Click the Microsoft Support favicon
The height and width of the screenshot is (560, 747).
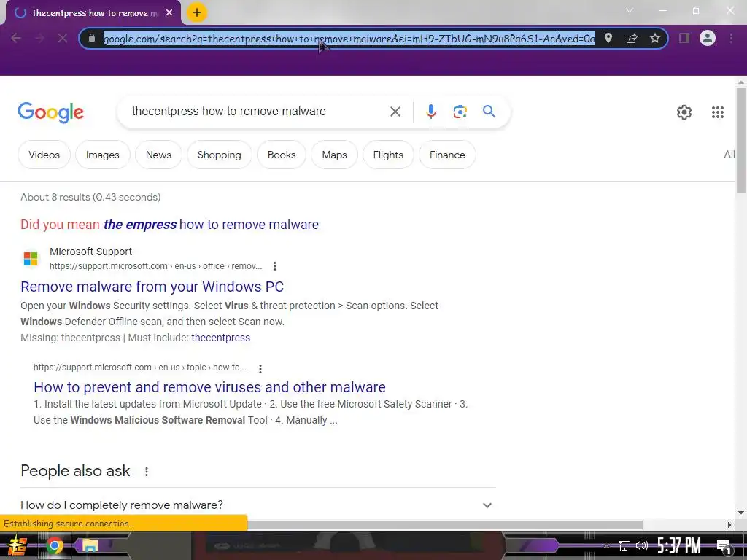pyautogui.click(x=31, y=259)
